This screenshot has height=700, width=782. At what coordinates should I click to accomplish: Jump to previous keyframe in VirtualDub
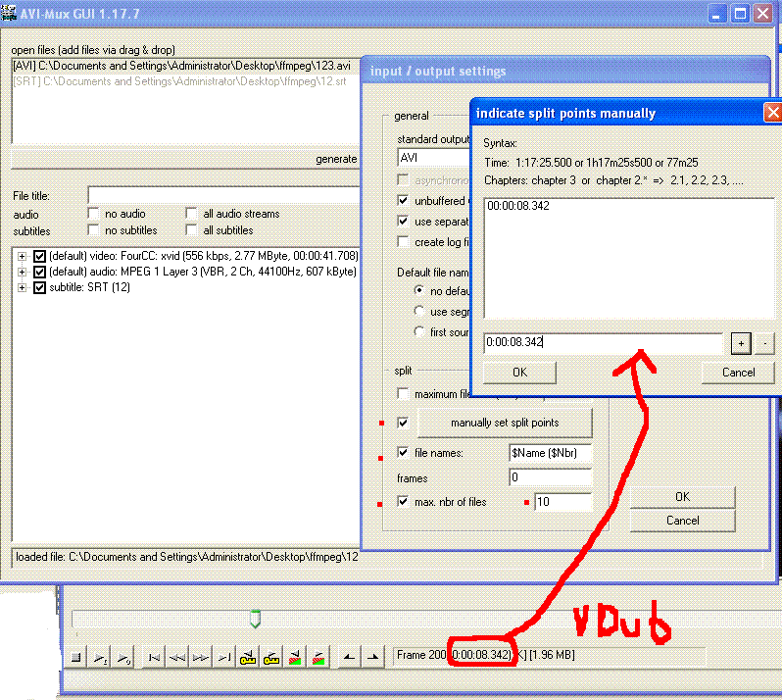[248, 658]
